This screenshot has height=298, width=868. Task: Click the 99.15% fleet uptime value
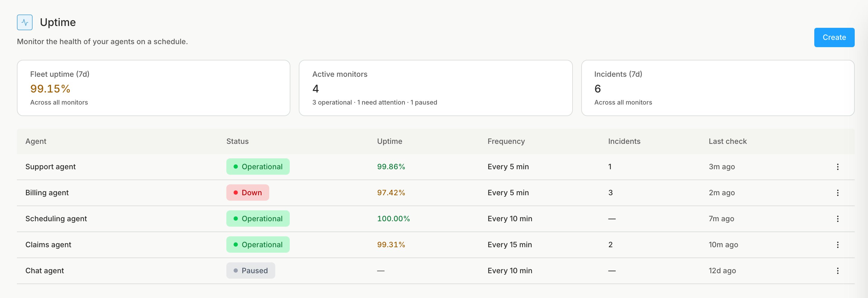pyautogui.click(x=50, y=89)
